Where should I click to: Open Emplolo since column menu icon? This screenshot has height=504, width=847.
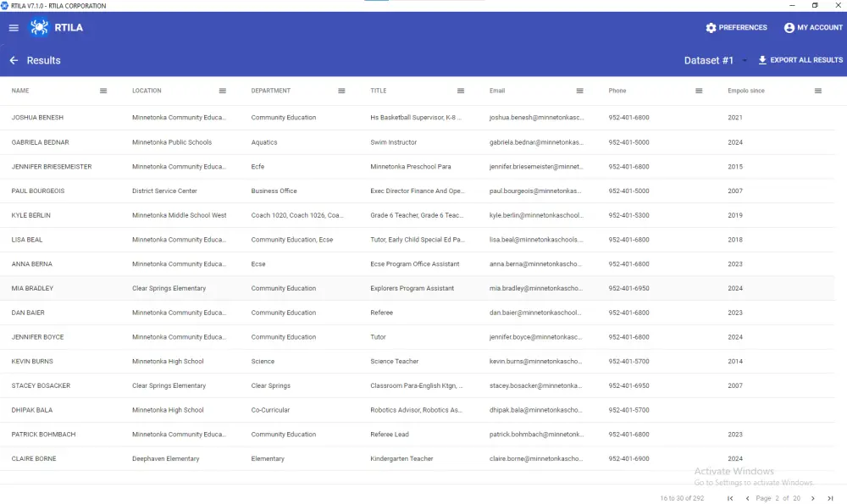[x=818, y=91]
